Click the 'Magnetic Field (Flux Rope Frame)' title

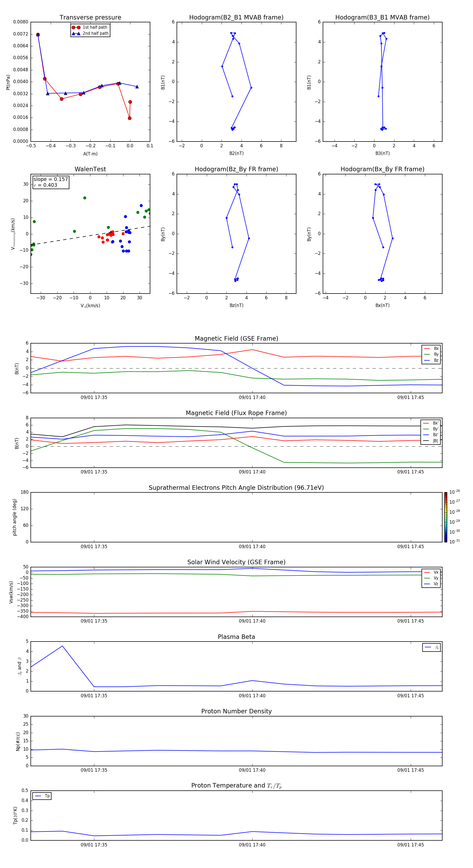pyautogui.click(x=236, y=413)
